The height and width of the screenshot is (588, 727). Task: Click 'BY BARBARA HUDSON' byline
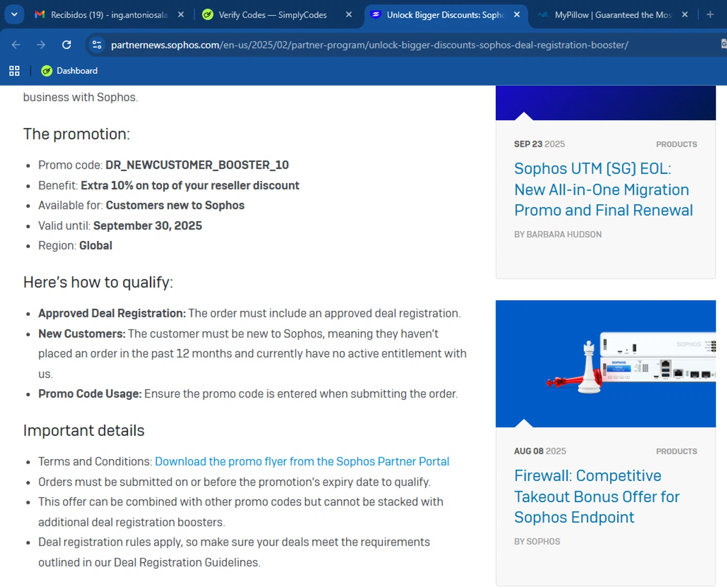[x=558, y=235]
